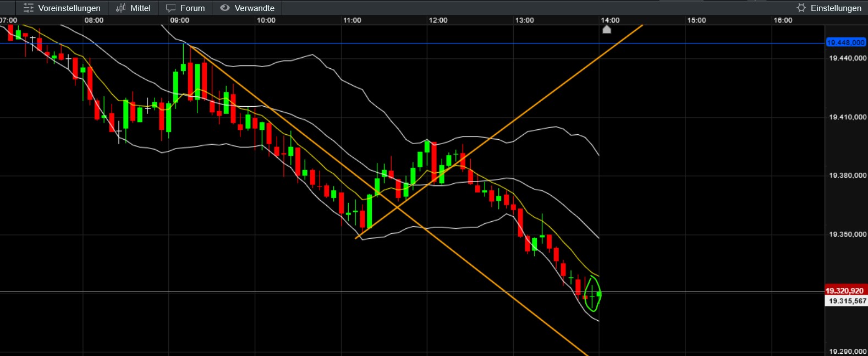
Task: Click the 08:00 time axis label
Action: (x=94, y=20)
